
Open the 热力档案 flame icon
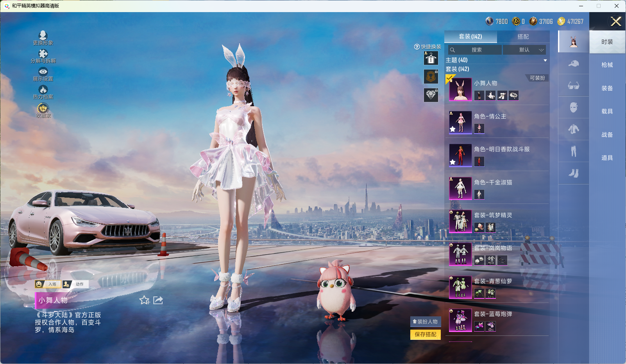43,90
